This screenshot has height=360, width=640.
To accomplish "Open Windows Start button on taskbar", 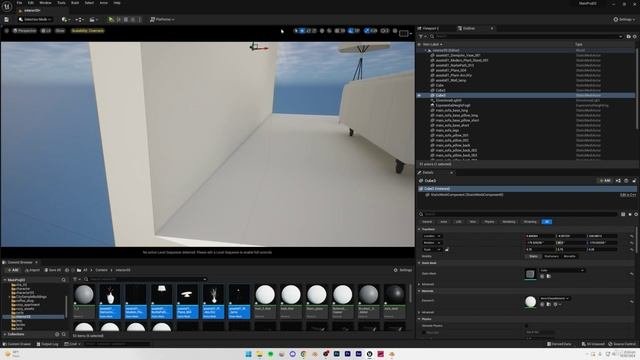I will point(248,354).
